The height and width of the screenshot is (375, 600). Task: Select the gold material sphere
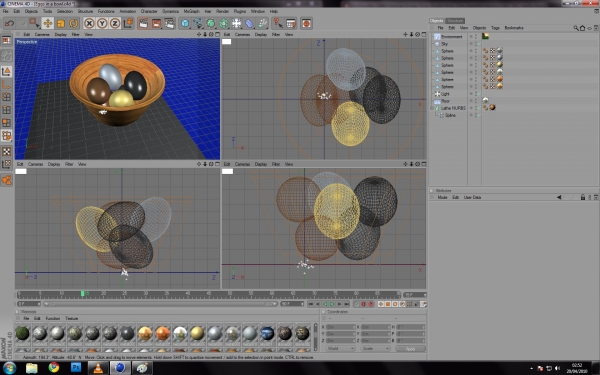pyautogui.click(x=197, y=333)
